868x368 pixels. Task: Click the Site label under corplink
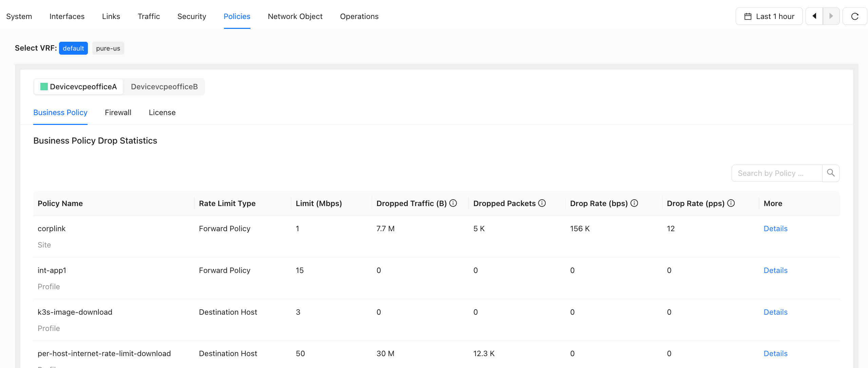(x=44, y=245)
